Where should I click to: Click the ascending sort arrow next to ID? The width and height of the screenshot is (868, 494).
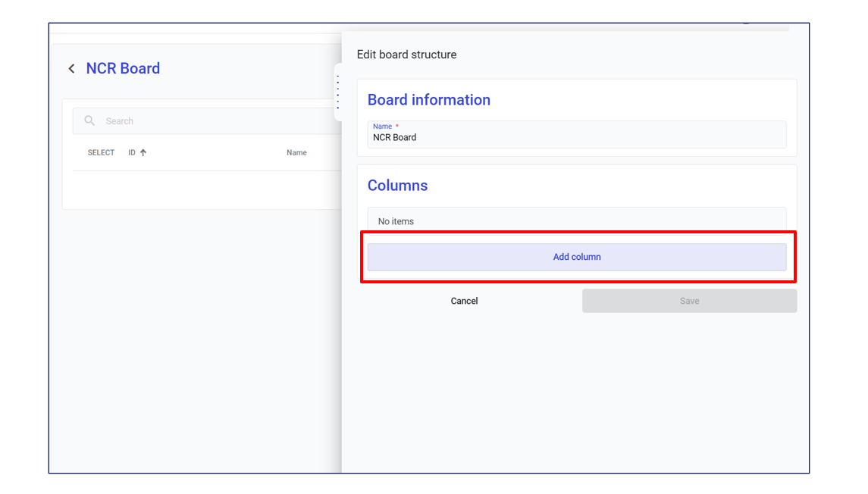(143, 153)
